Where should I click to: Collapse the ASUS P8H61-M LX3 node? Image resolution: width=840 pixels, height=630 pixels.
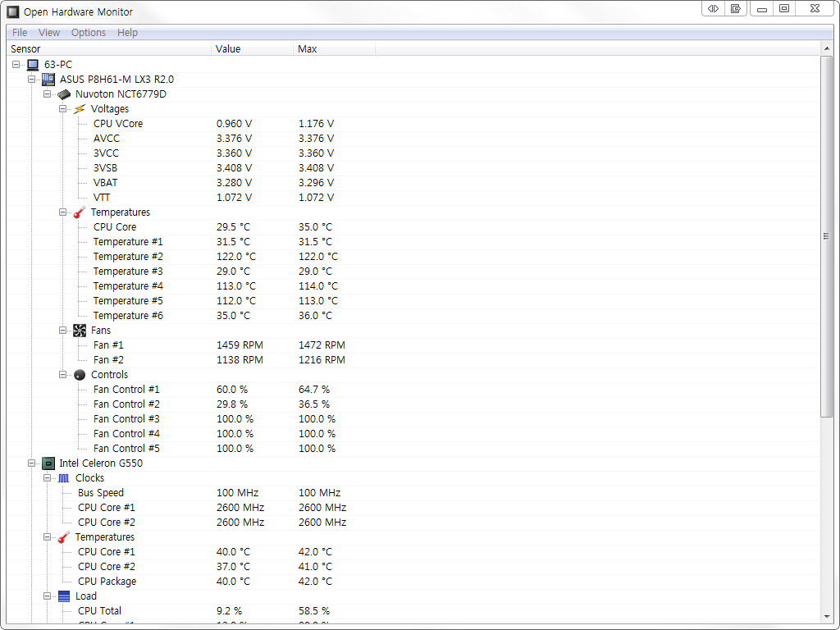32,80
